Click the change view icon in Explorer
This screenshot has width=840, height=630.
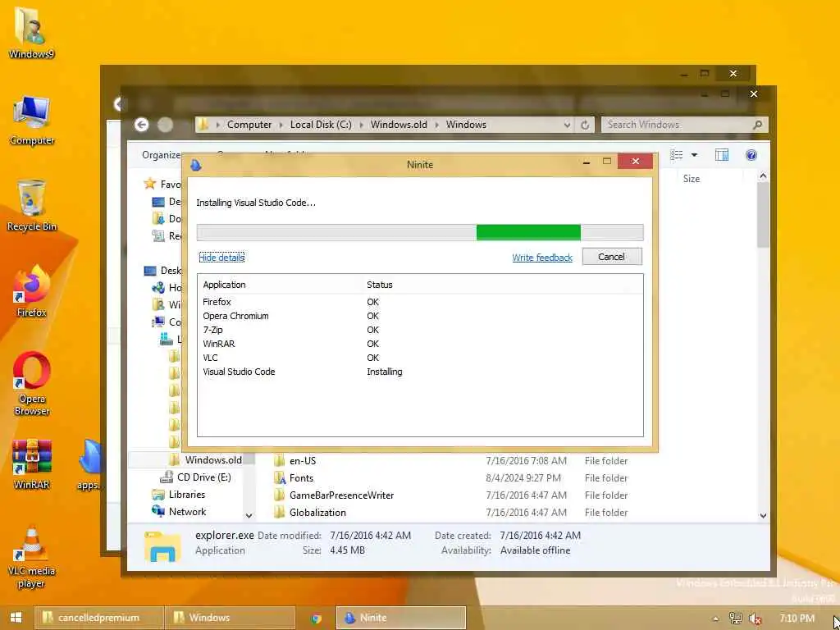point(677,155)
